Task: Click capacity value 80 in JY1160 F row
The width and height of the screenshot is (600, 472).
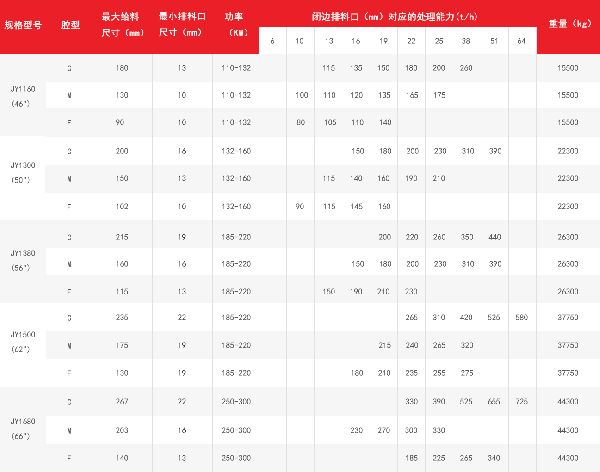Action: pyautogui.click(x=300, y=122)
